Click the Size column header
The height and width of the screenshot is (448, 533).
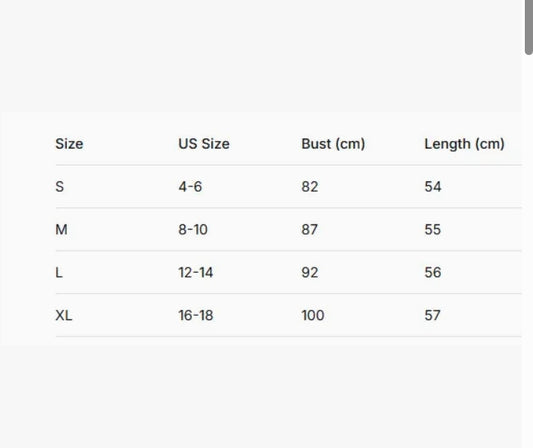pos(69,144)
